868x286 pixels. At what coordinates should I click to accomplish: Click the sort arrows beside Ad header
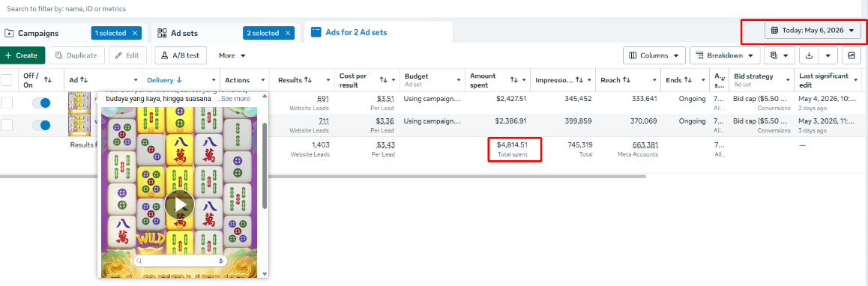84,80
